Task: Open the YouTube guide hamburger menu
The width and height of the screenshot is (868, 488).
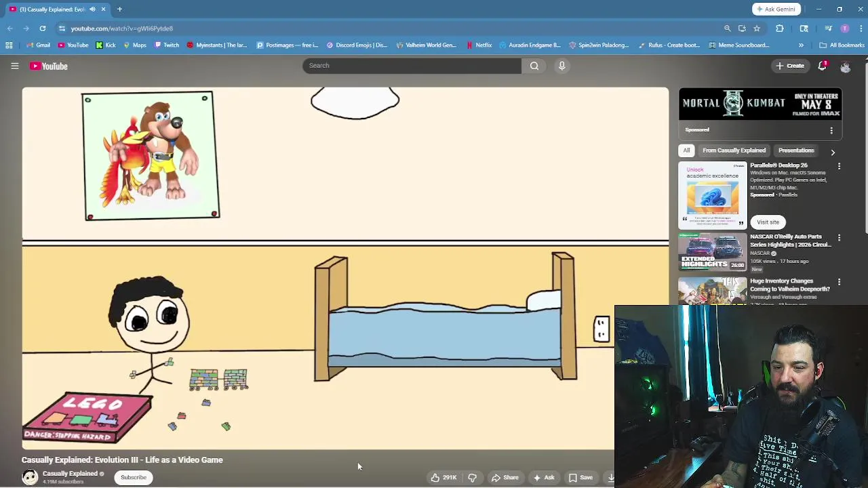Action: pos(14,66)
